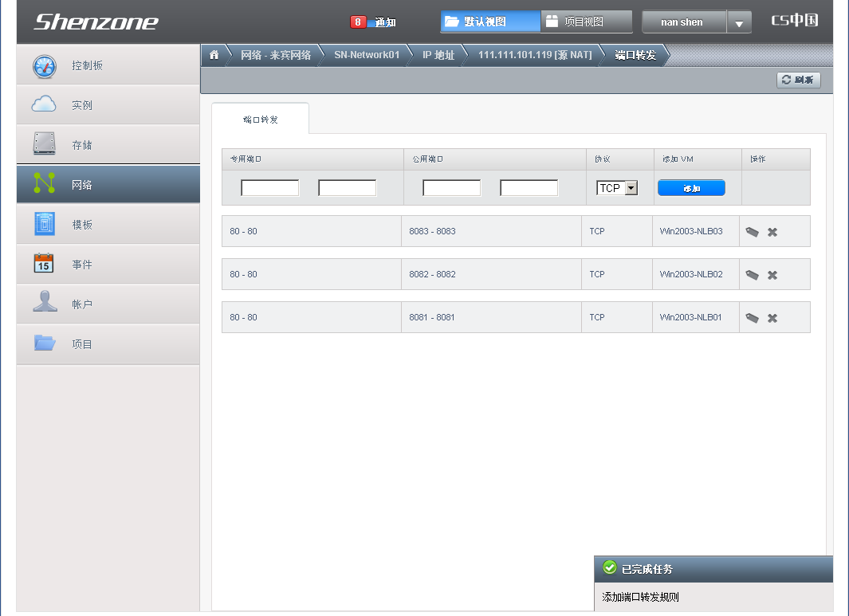Open the 事件 calendar icon
The height and width of the screenshot is (616, 849).
(45, 264)
